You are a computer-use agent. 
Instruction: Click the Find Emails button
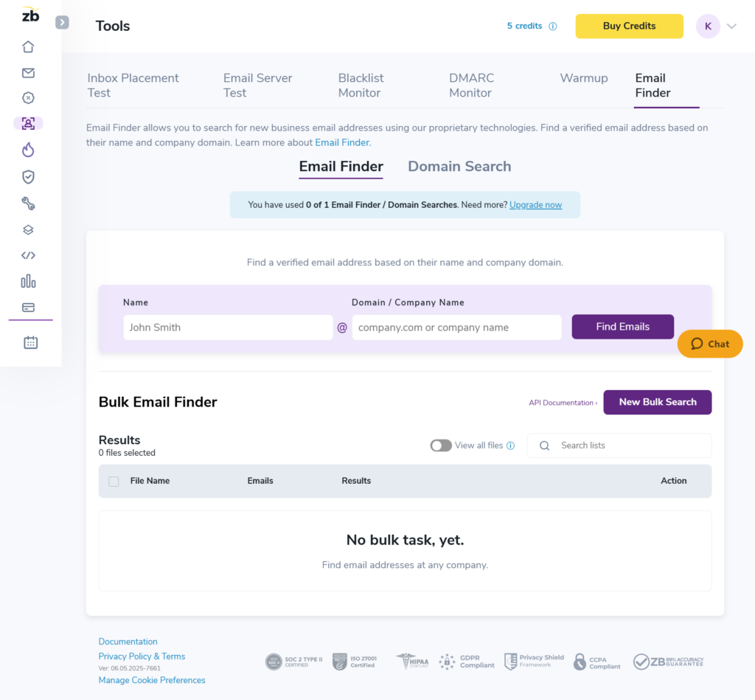click(622, 327)
